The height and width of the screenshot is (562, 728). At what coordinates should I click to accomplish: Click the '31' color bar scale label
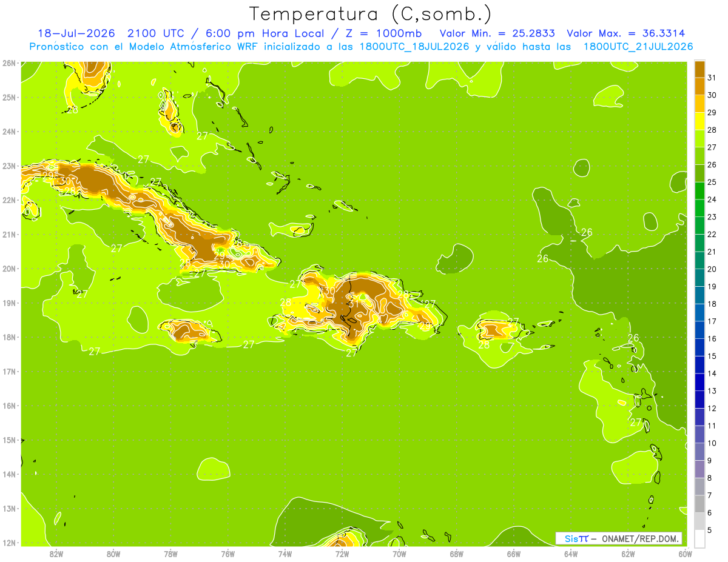(712, 78)
